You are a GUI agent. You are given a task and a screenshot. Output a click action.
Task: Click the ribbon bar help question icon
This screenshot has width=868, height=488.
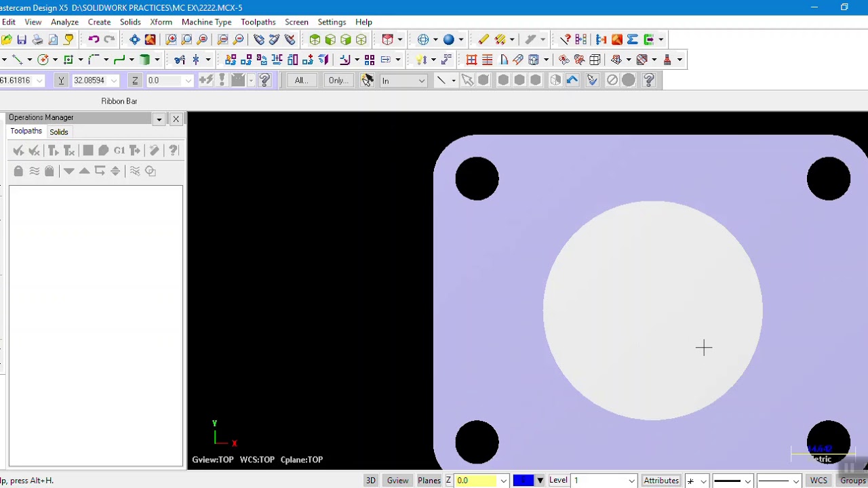tap(264, 81)
